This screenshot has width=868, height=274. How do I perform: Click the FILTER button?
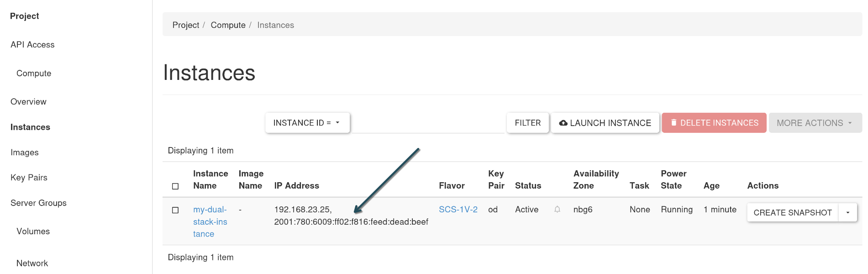coord(528,123)
